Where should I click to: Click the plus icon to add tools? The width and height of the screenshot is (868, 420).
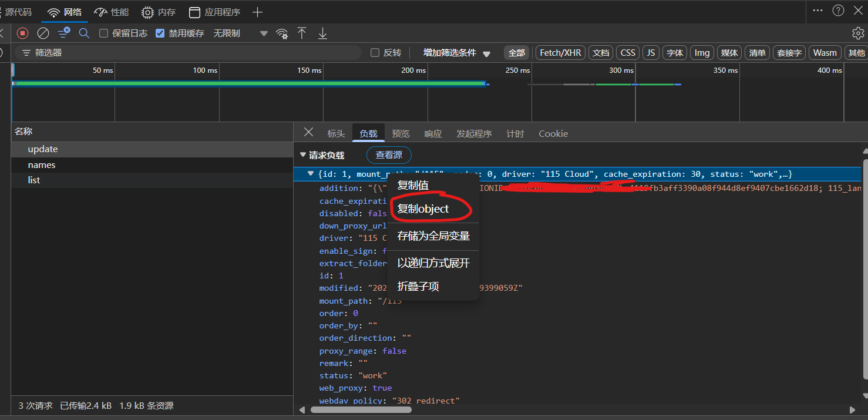(257, 12)
